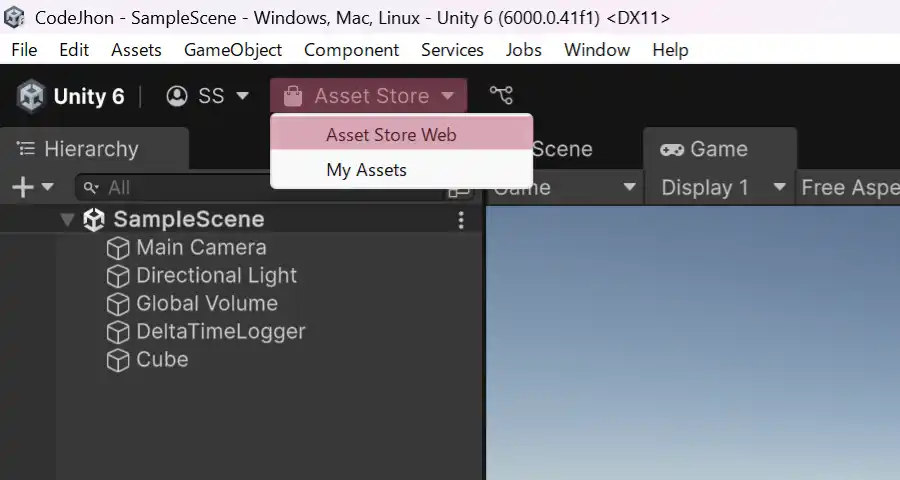Select the Directional Light object
The image size is (900, 480).
[216, 276]
